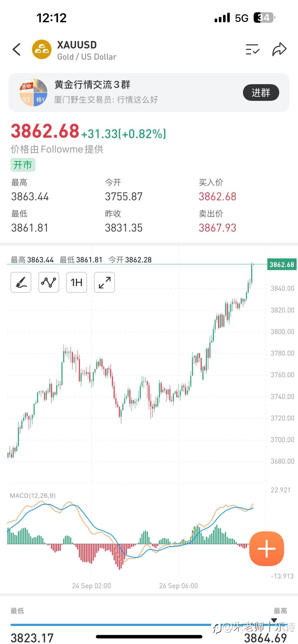Tap the XAUUSD gold bars logo
This screenshot has height=644, width=298.
click(42, 50)
